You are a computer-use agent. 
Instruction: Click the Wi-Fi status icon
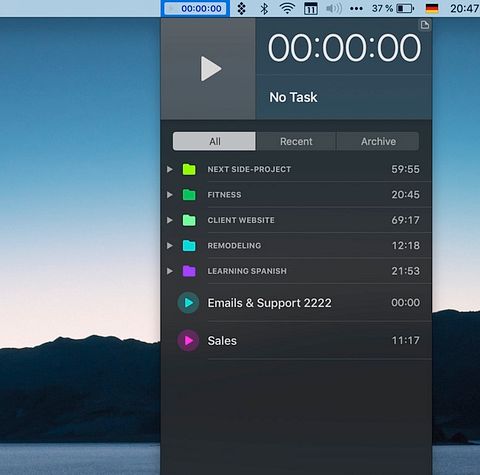tap(287, 8)
